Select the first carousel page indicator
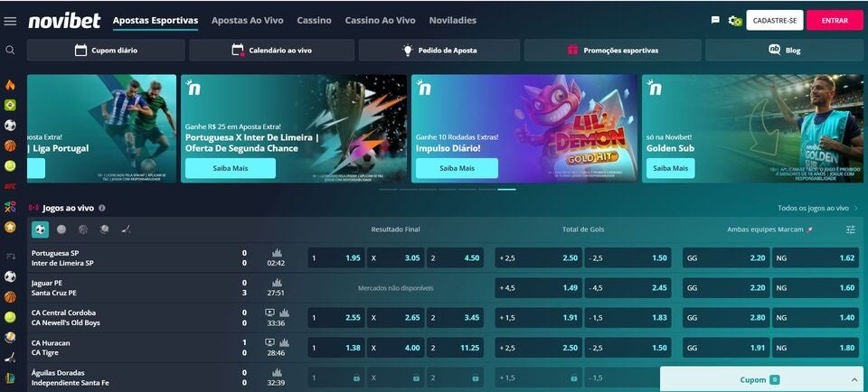Image resolution: width=868 pixels, height=392 pixels. [388, 189]
